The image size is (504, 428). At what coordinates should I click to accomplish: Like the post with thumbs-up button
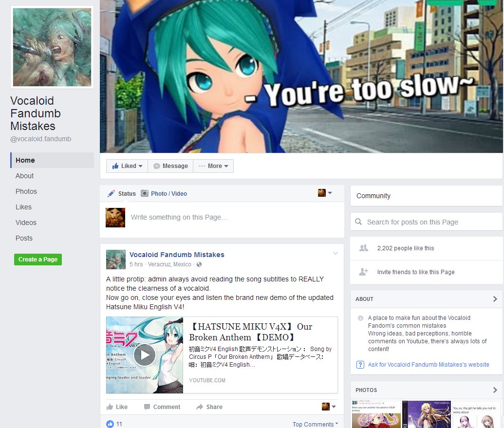(117, 407)
